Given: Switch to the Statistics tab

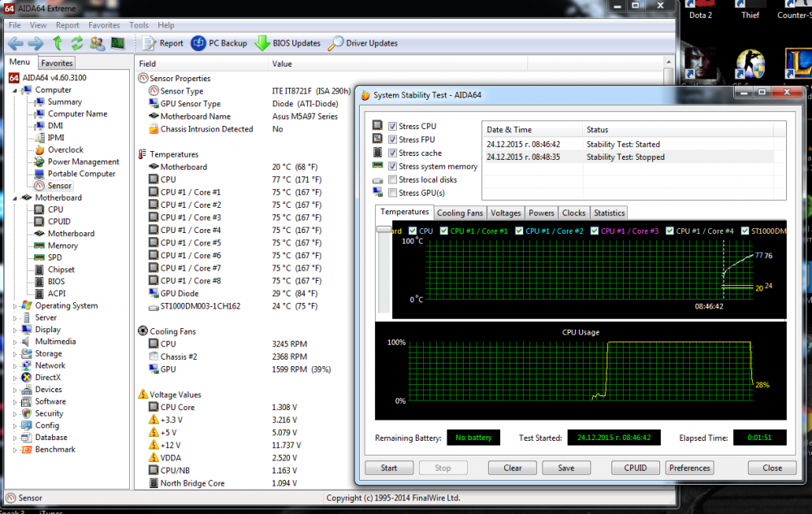Looking at the screenshot, I should click(x=609, y=213).
